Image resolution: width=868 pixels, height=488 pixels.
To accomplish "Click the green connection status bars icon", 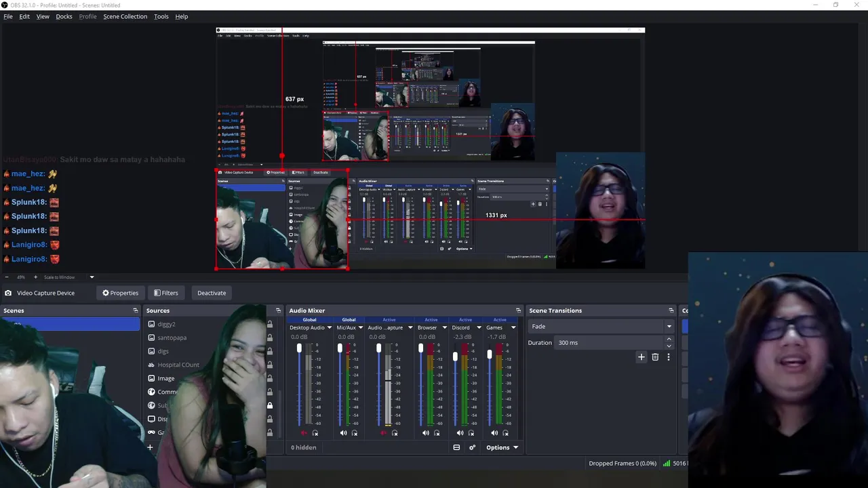I will point(667,464).
